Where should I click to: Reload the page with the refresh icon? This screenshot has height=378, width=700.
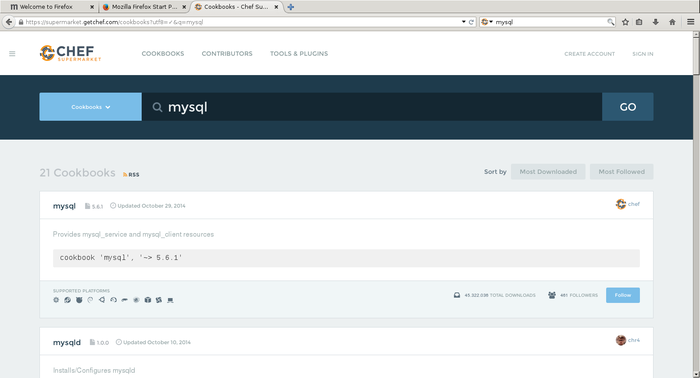click(x=471, y=22)
